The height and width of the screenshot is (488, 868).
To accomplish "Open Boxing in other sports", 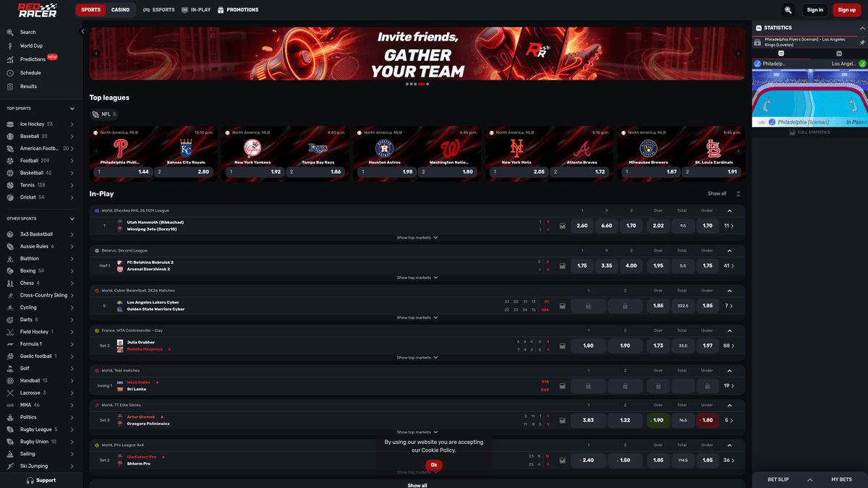I will [x=41, y=271].
